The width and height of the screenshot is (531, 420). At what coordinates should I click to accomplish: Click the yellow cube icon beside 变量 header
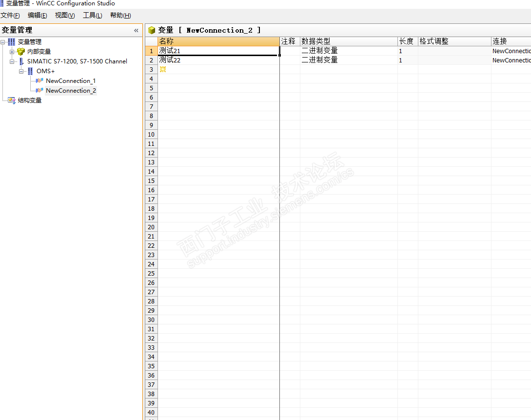(152, 30)
